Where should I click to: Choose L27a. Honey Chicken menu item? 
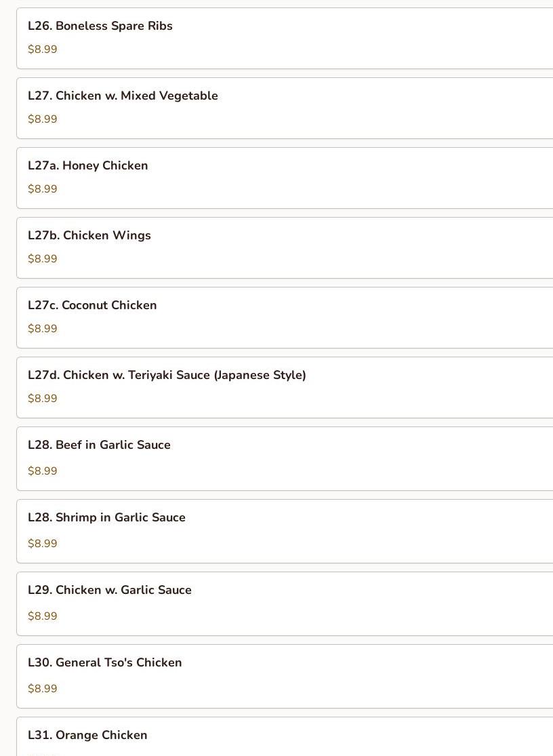285,178
